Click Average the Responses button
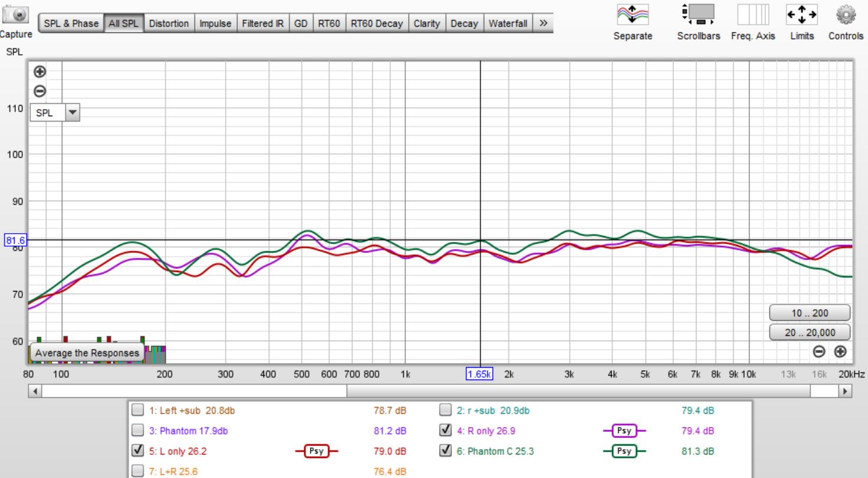Viewport: 868px width, 478px height. [x=87, y=353]
